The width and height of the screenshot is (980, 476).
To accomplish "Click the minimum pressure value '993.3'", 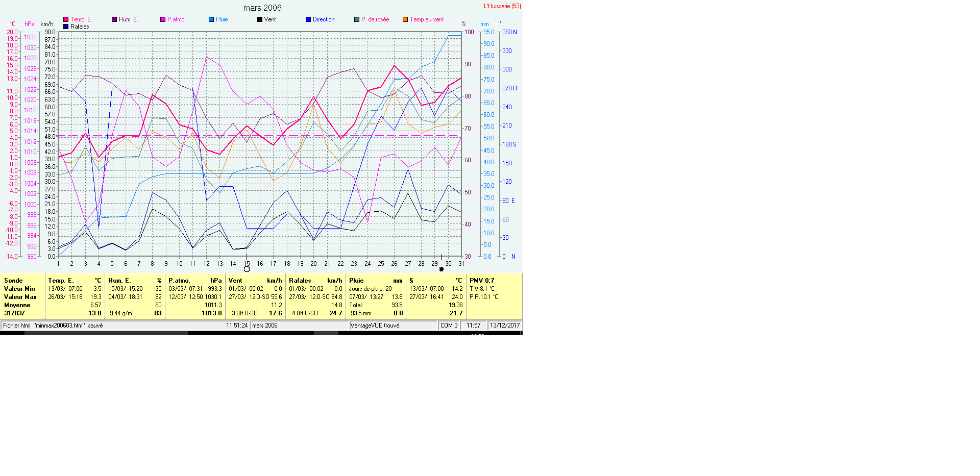I will point(215,289).
